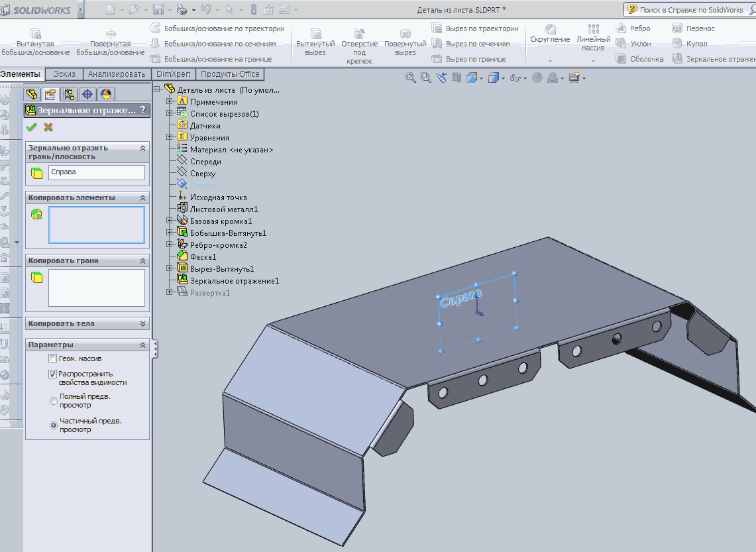Open help for Зеркальное отражение PropertyManager

(142, 110)
